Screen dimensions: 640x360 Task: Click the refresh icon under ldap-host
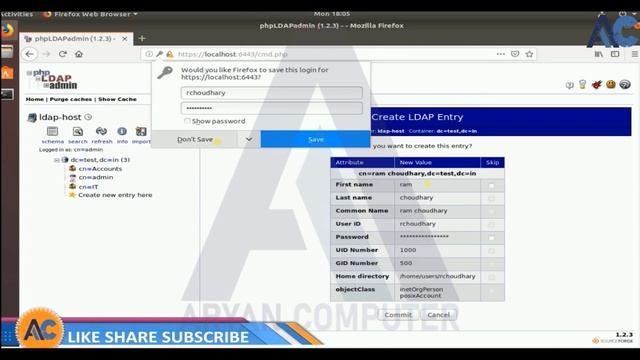click(101, 131)
